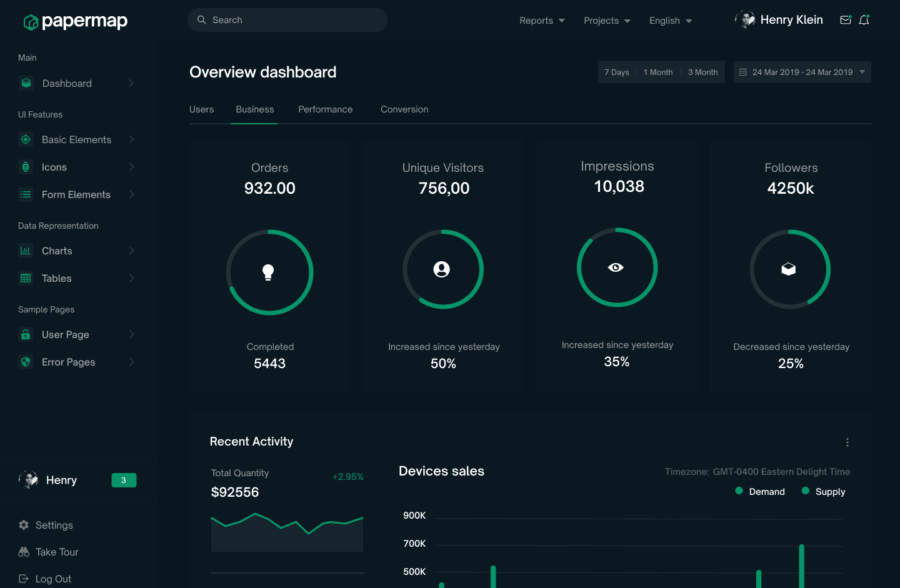Select the 7 Days range option
The width and height of the screenshot is (900, 588).
click(x=617, y=72)
